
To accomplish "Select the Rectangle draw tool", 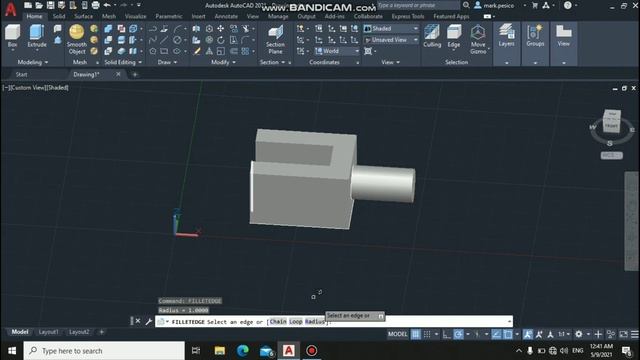I will point(164,51).
